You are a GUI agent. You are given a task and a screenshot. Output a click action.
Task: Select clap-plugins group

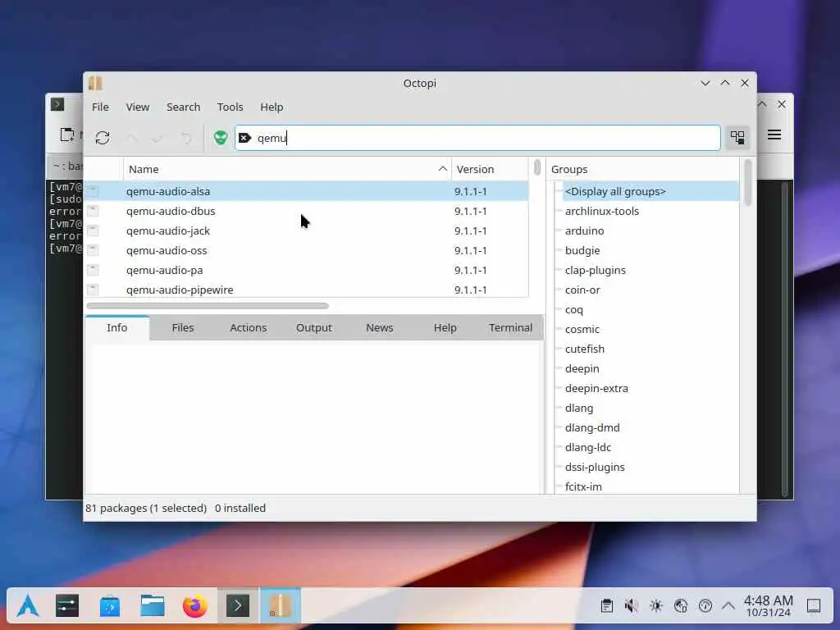596,270
